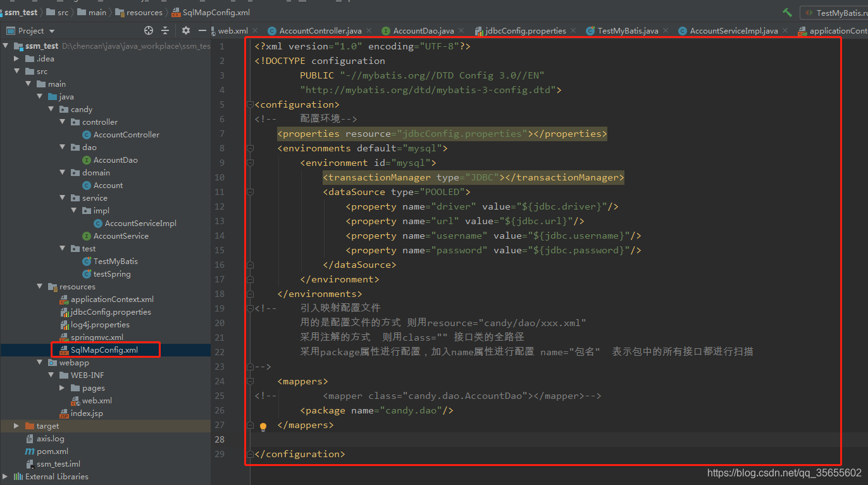The height and width of the screenshot is (485, 868).
Task: Collapse the java folder arrow
Action: pos(39,97)
